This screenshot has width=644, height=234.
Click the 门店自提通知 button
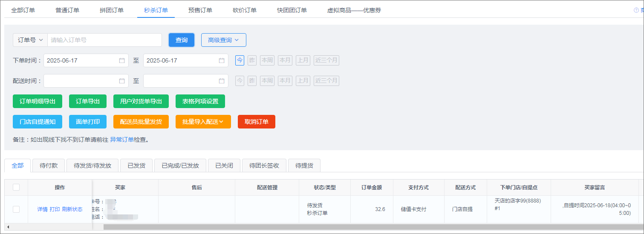[x=38, y=122]
